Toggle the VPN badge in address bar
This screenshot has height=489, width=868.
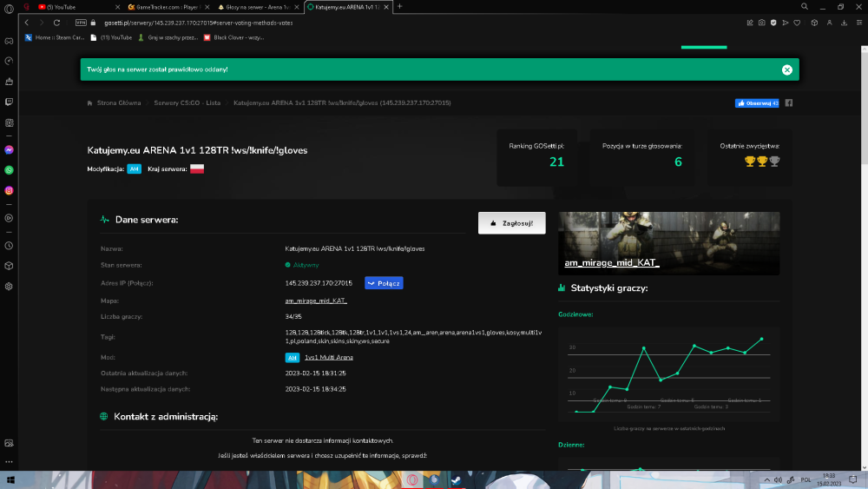pos(81,23)
